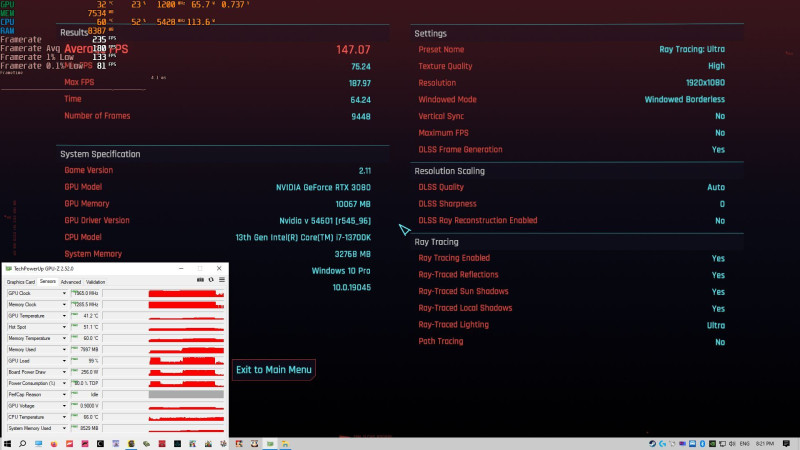Click the "Windows 10 Pro" text
This screenshot has height=450, width=800.
click(341, 271)
